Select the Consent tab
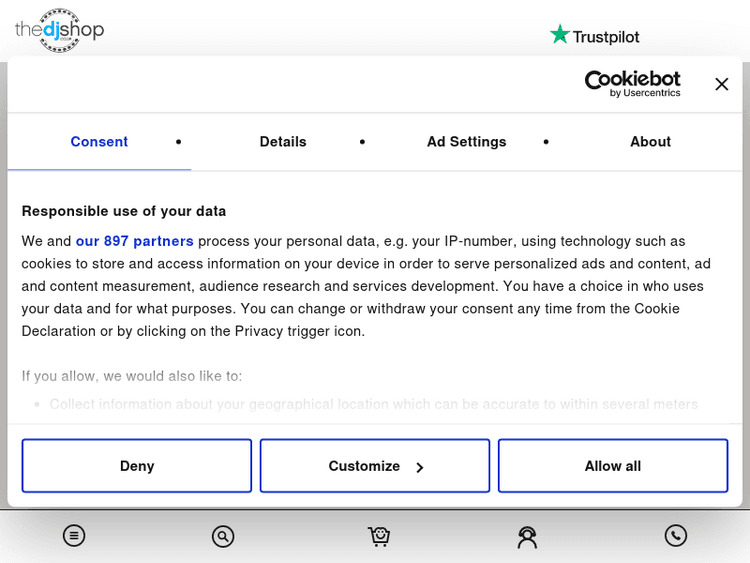The width and height of the screenshot is (750, 563). click(99, 142)
